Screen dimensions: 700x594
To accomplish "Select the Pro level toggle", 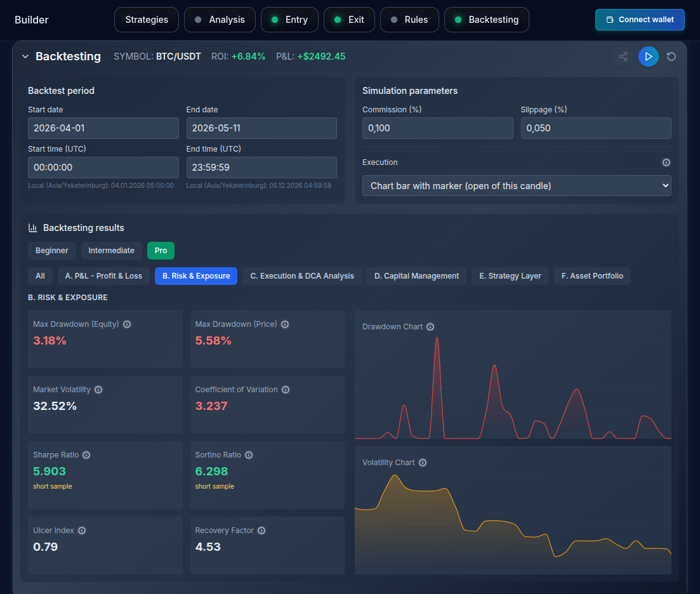I will pyautogui.click(x=161, y=251).
